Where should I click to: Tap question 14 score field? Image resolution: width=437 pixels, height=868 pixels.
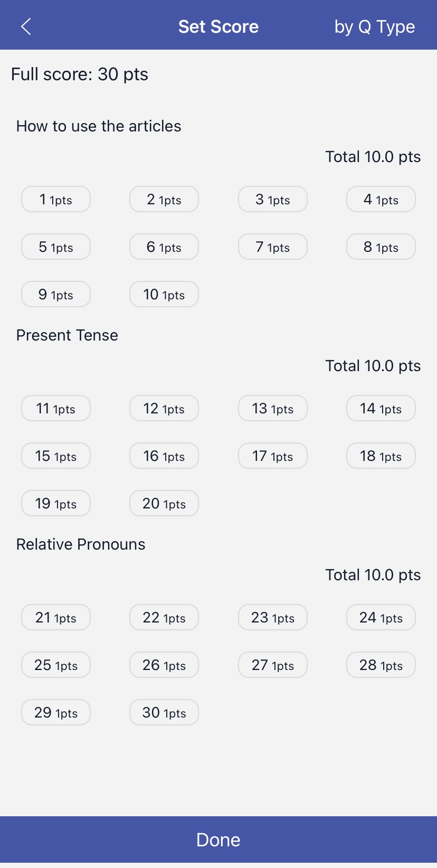(x=381, y=409)
